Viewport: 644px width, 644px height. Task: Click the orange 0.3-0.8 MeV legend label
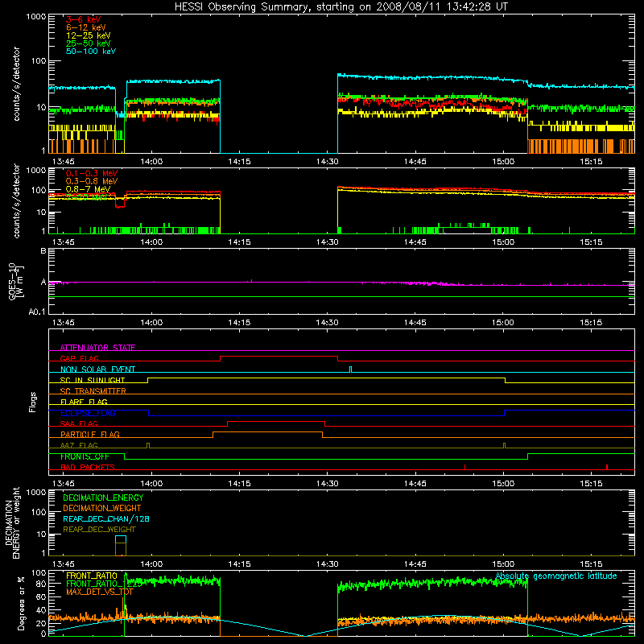pyautogui.click(x=92, y=181)
